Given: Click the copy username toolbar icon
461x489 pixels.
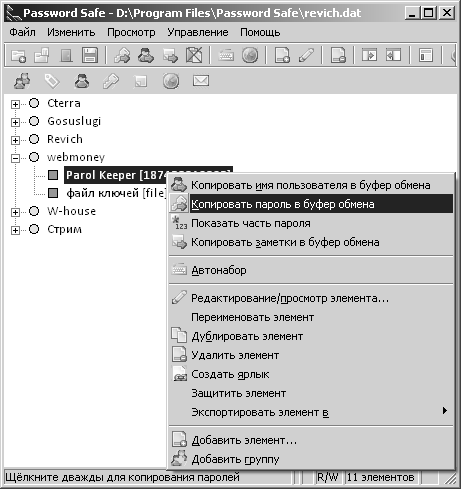Looking at the screenshot, I should pos(146,55).
